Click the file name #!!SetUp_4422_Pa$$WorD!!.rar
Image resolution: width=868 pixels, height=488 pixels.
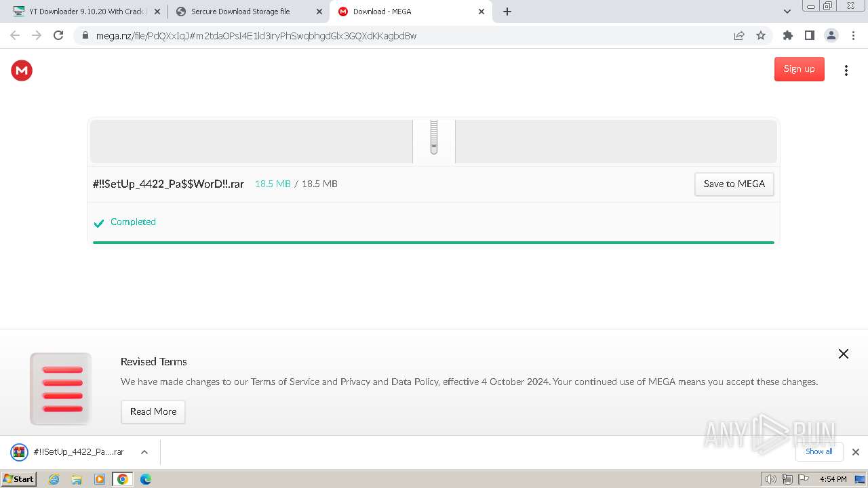168,184
